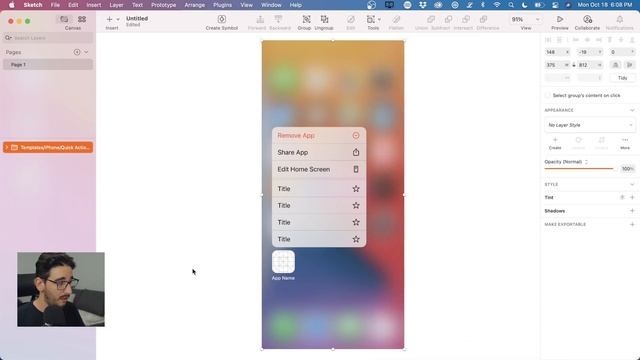Click the Remove App minus circle icon
Image resolution: width=640 pixels, height=360 pixels.
[356, 136]
